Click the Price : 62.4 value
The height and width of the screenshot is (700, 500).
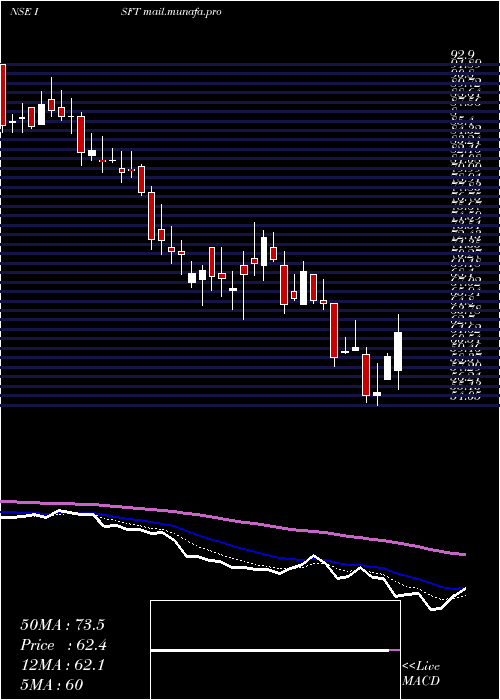tap(63, 645)
